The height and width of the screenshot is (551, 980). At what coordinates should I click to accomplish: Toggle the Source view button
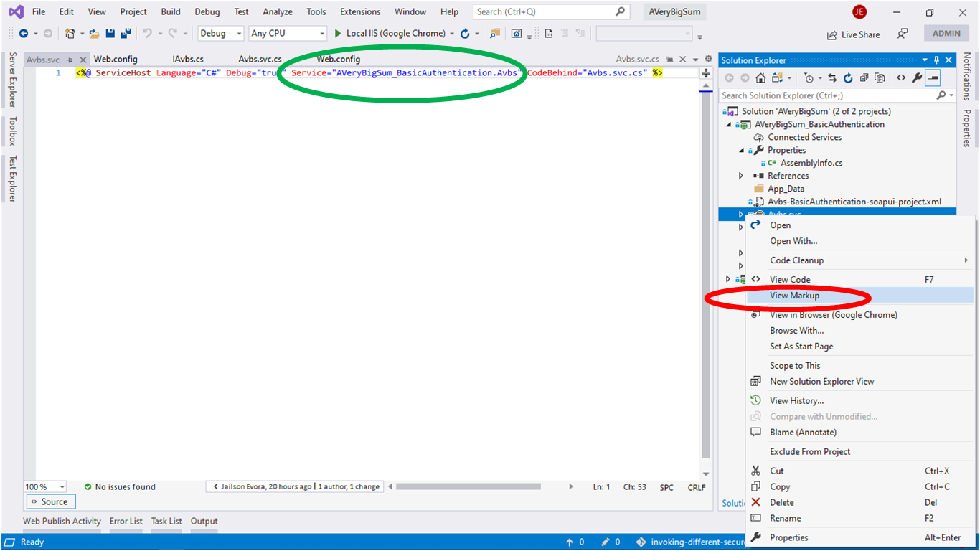click(x=50, y=501)
